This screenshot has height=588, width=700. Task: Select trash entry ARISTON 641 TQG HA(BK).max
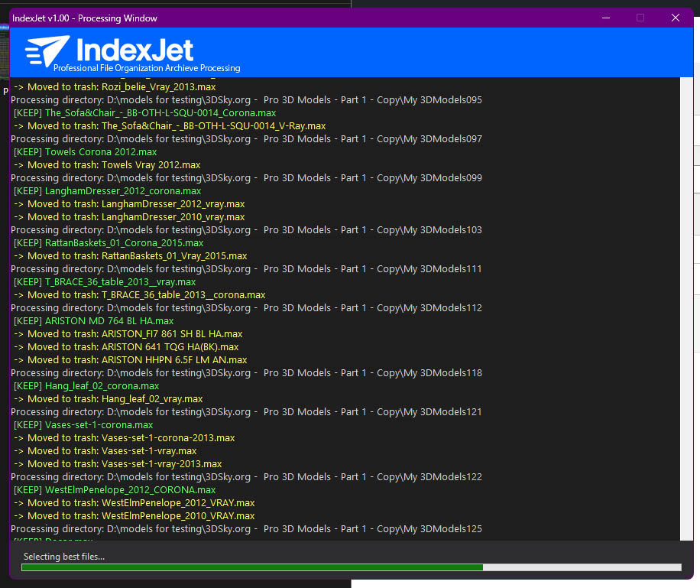(126, 347)
